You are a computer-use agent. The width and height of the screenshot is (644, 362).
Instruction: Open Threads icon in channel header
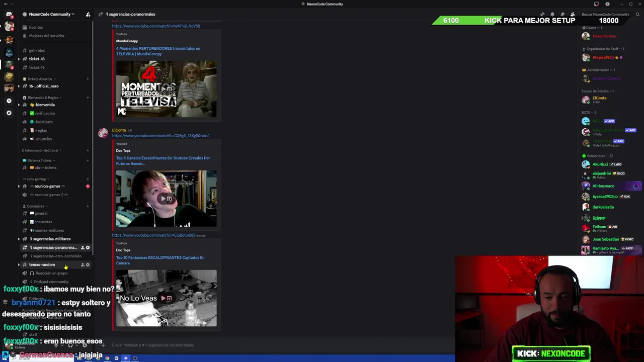point(542,14)
